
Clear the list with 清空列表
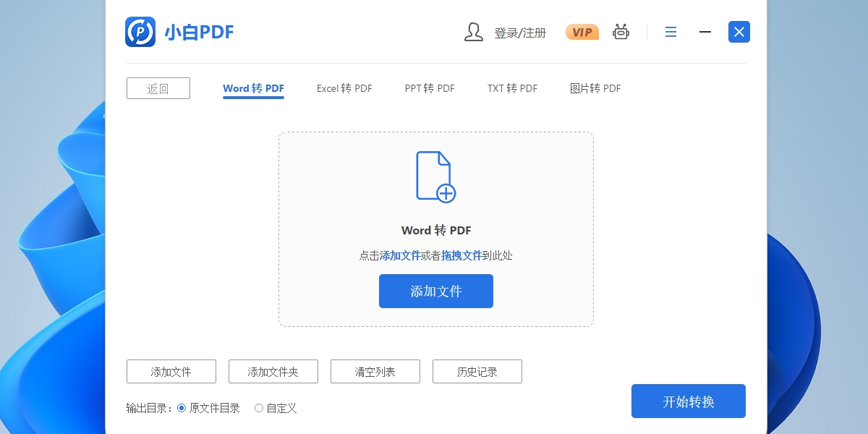coord(375,372)
